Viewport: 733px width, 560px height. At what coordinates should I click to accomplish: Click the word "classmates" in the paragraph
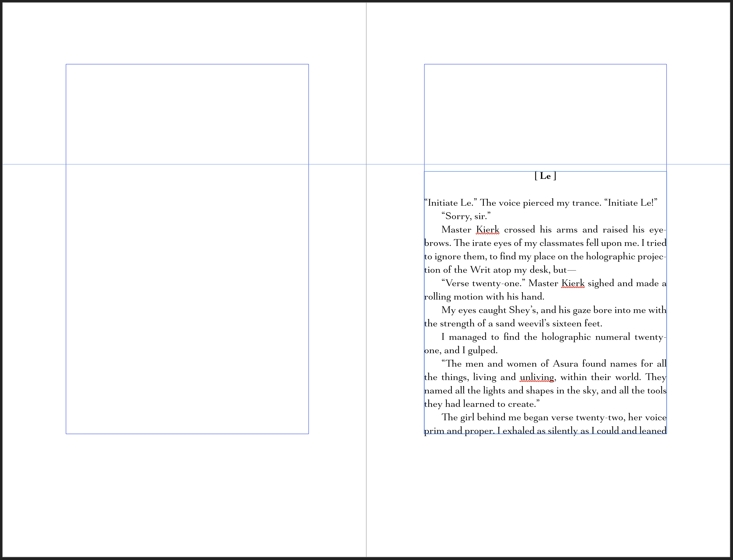click(x=561, y=243)
